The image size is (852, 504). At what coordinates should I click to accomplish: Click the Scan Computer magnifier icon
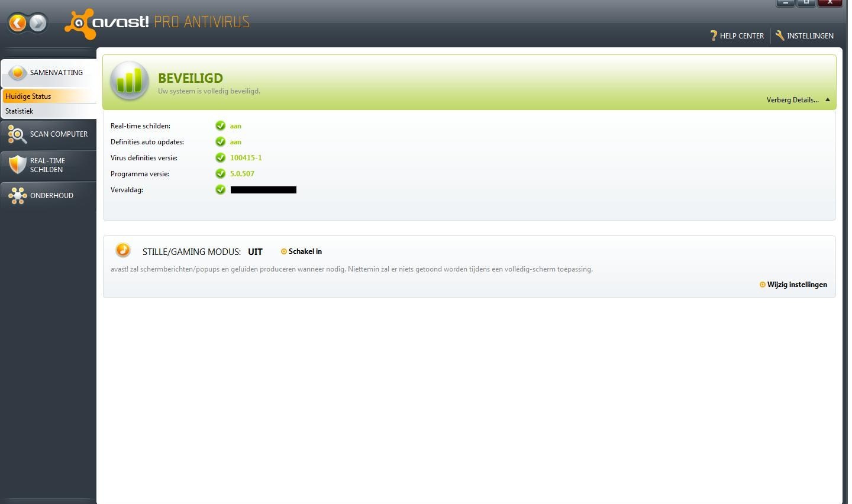tap(17, 134)
